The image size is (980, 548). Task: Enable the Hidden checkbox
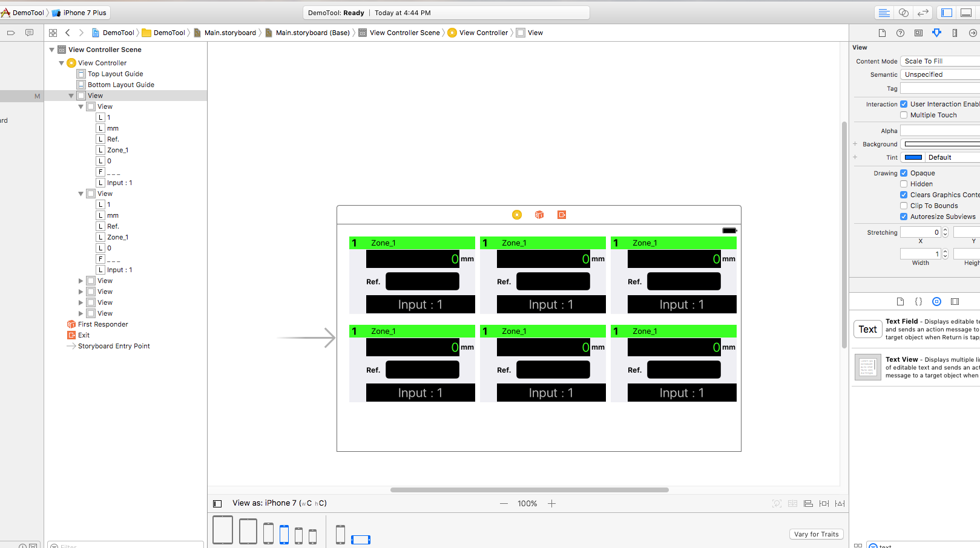tap(904, 184)
